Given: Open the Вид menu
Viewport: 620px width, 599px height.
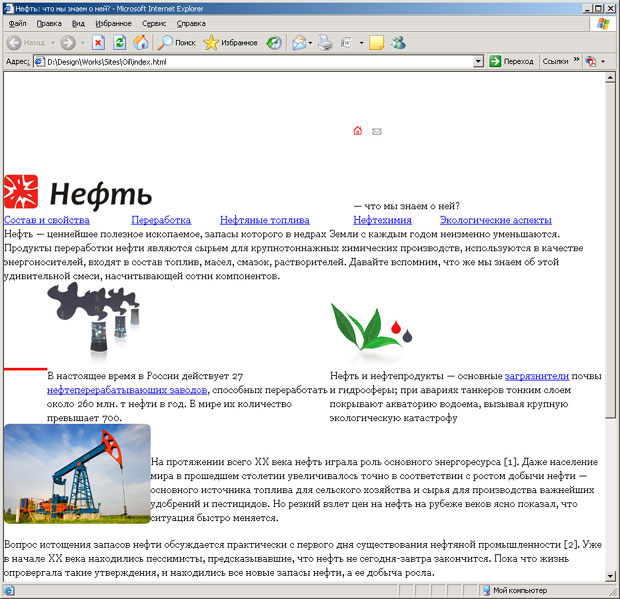Looking at the screenshot, I should click(78, 24).
